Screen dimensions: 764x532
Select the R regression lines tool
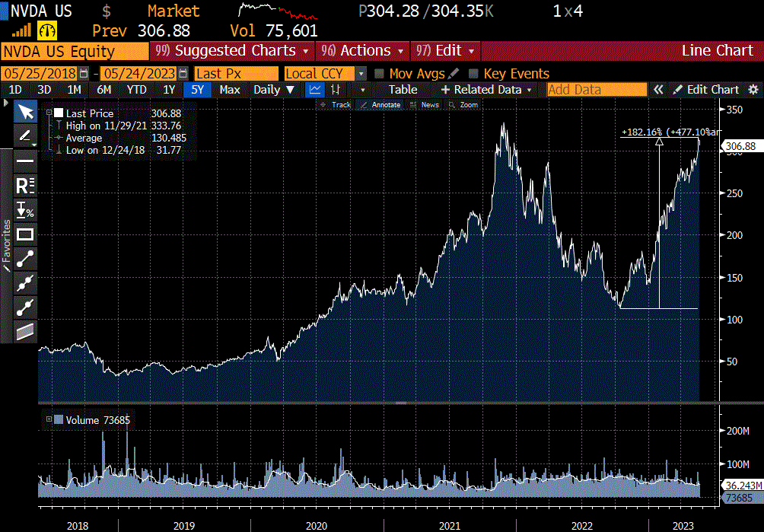(25, 186)
